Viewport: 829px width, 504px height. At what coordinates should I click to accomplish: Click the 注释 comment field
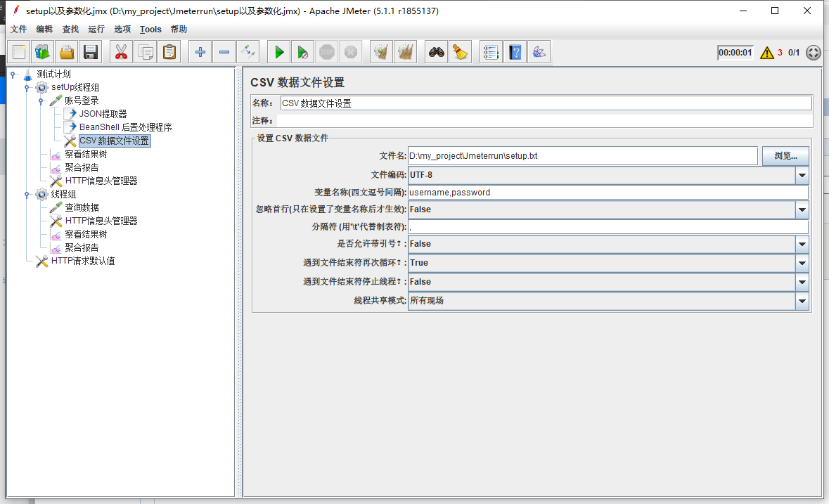pos(544,120)
